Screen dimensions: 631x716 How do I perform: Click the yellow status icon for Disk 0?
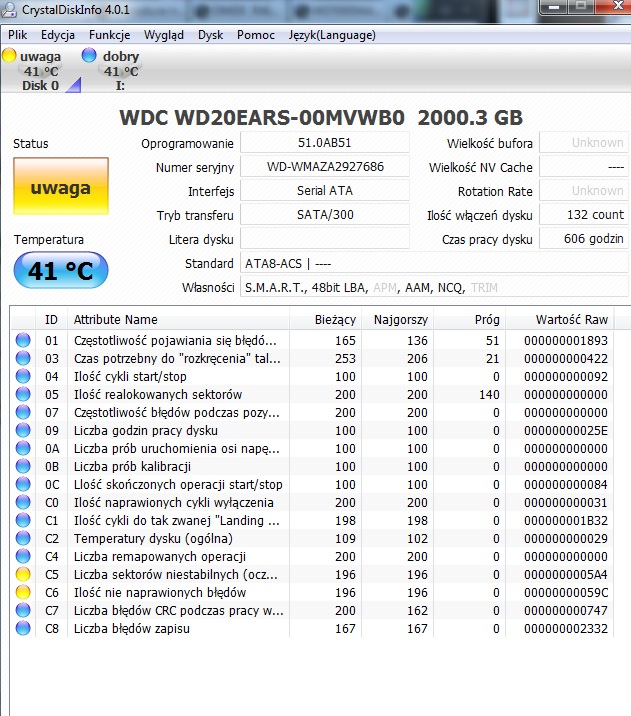coord(9,55)
